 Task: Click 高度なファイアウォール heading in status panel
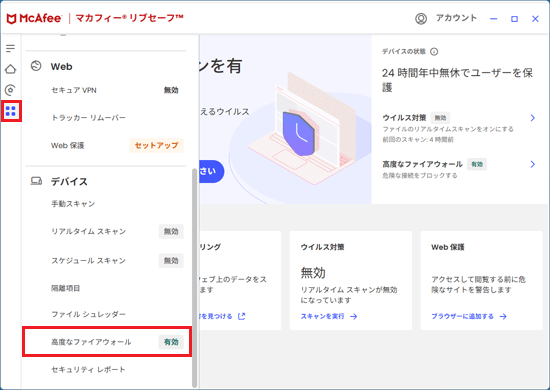(x=422, y=164)
